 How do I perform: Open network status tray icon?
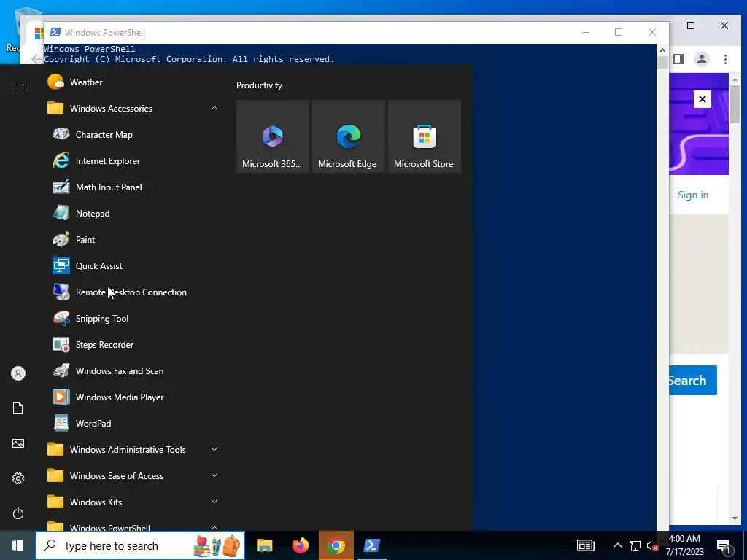(x=635, y=545)
